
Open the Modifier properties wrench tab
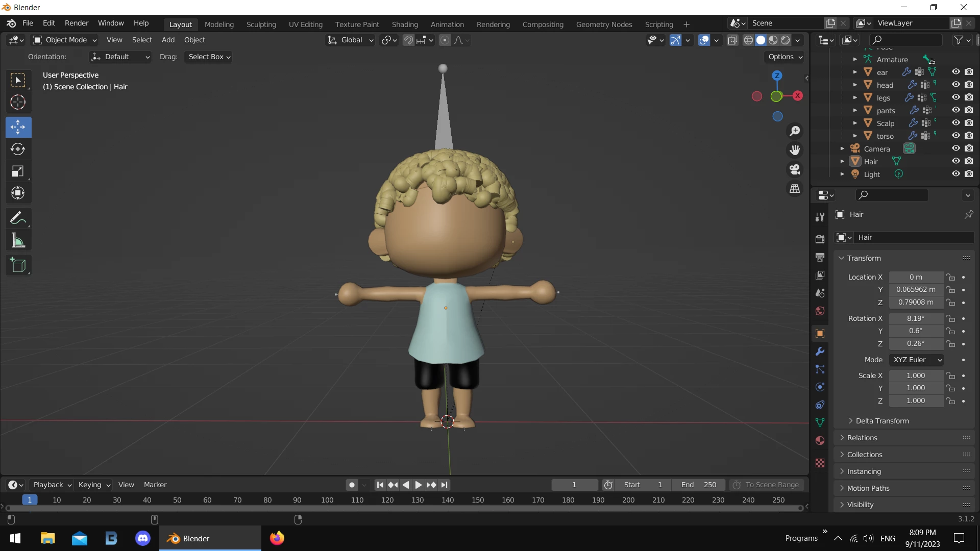pyautogui.click(x=820, y=352)
